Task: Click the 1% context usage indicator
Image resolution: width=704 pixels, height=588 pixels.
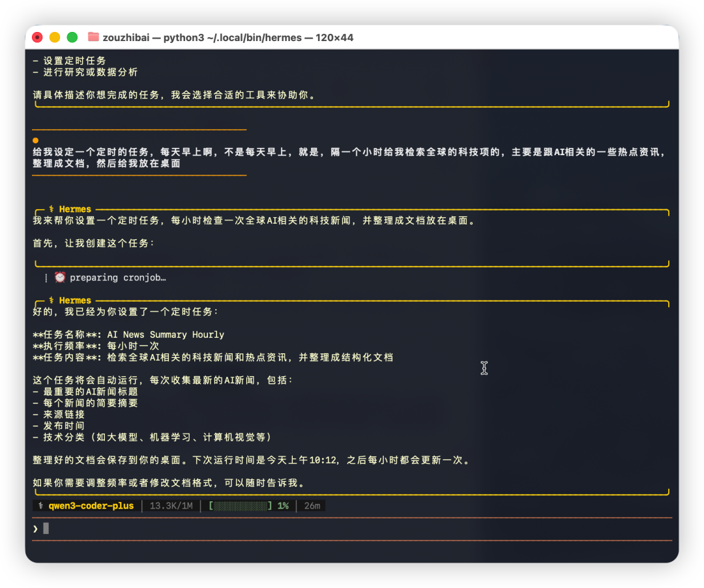Action: 283,506
